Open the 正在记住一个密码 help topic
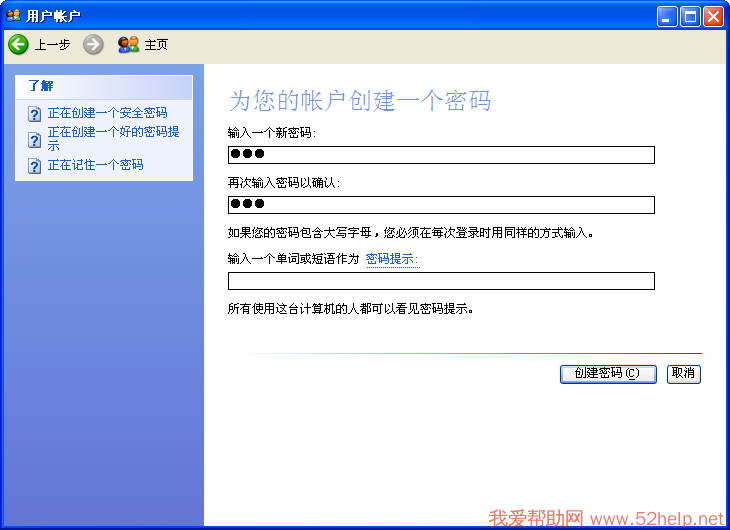This screenshot has width=730, height=530. [x=95, y=164]
